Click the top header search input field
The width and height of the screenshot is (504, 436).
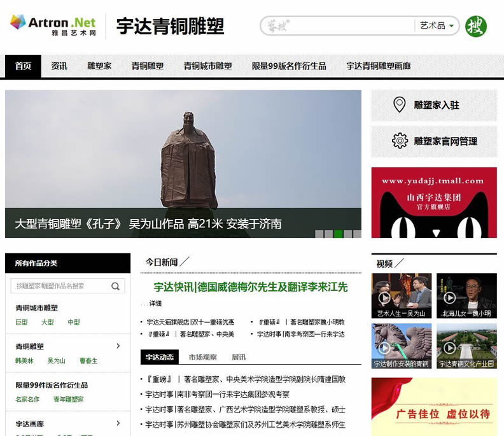pyautogui.click(x=337, y=26)
